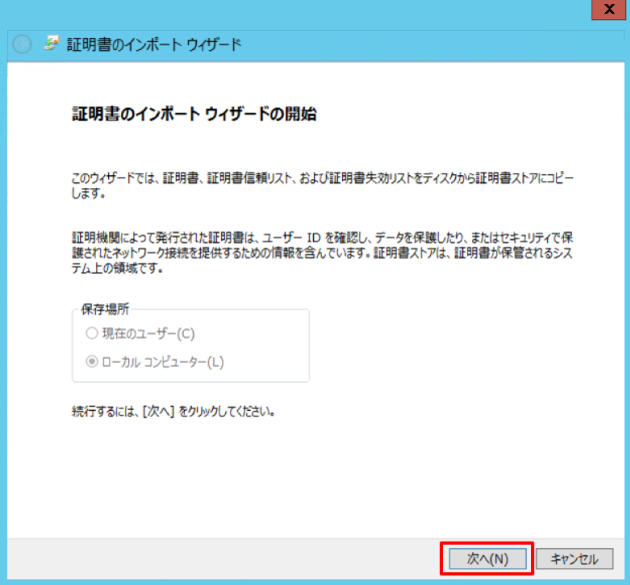630x585 pixels.
Task: Click the text 続行するには、[次へ] をクリックしてください。
Action: (173, 411)
